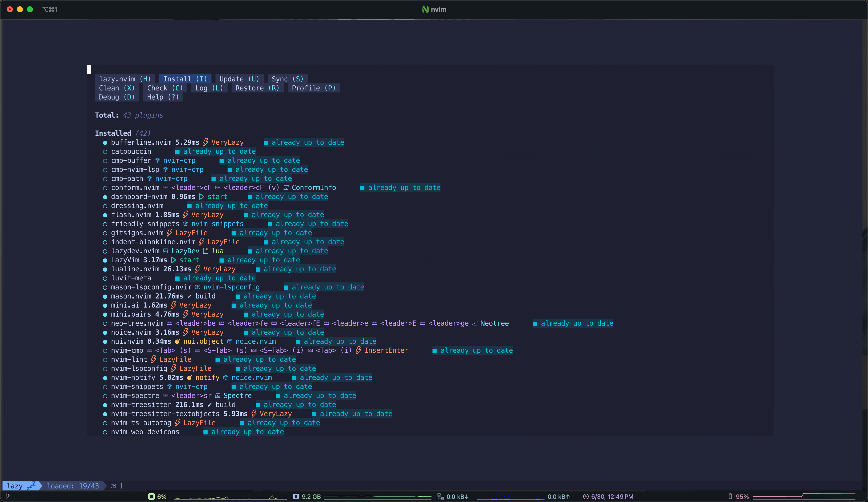868x502 pixels.
Task: Click the package icon before nvim-snippets on friendly-snippets
Action: pyautogui.click(x=186, y=224)
